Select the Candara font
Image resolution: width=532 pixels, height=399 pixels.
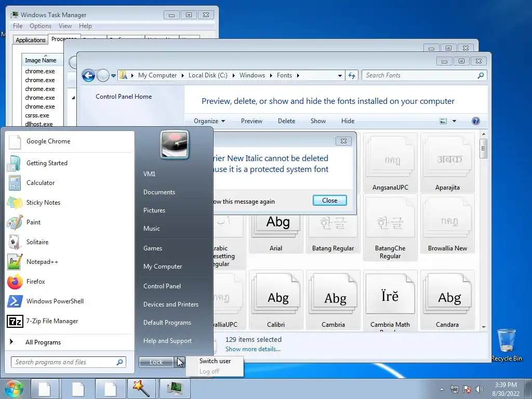(x=447, y=300)
